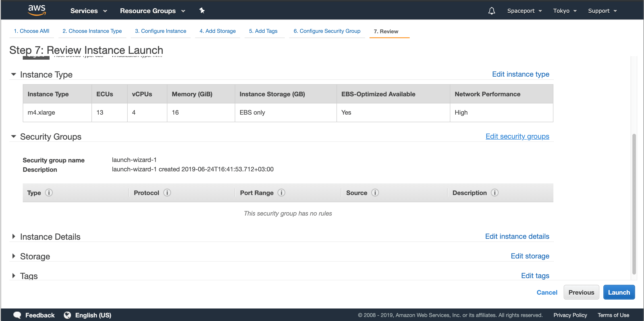Click the Protocol column info icon

point(167,193)
